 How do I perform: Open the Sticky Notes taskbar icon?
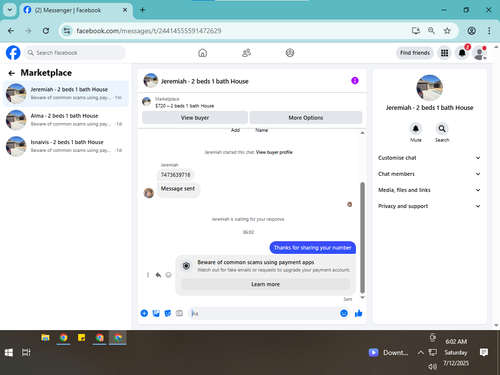pyautogui.click(x=81, y=338)
